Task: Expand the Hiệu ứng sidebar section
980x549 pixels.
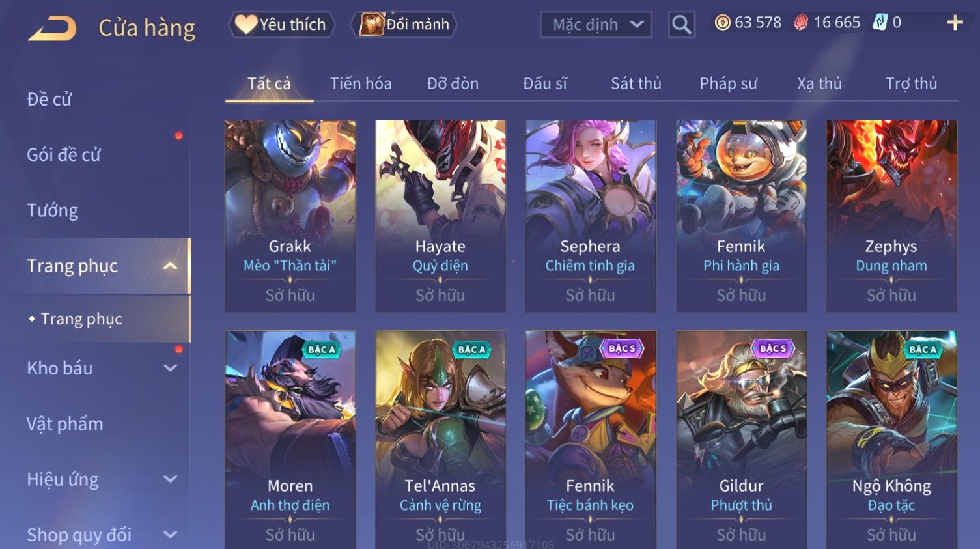Action: (x=170, y=479)
